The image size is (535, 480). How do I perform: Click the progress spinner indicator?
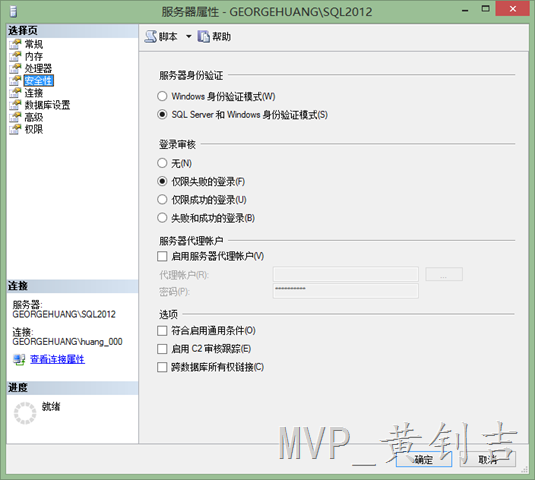pos(25,413)
